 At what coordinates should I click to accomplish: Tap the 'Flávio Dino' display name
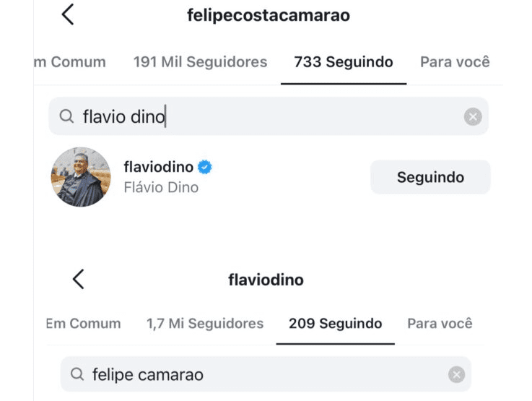(161, 188)
